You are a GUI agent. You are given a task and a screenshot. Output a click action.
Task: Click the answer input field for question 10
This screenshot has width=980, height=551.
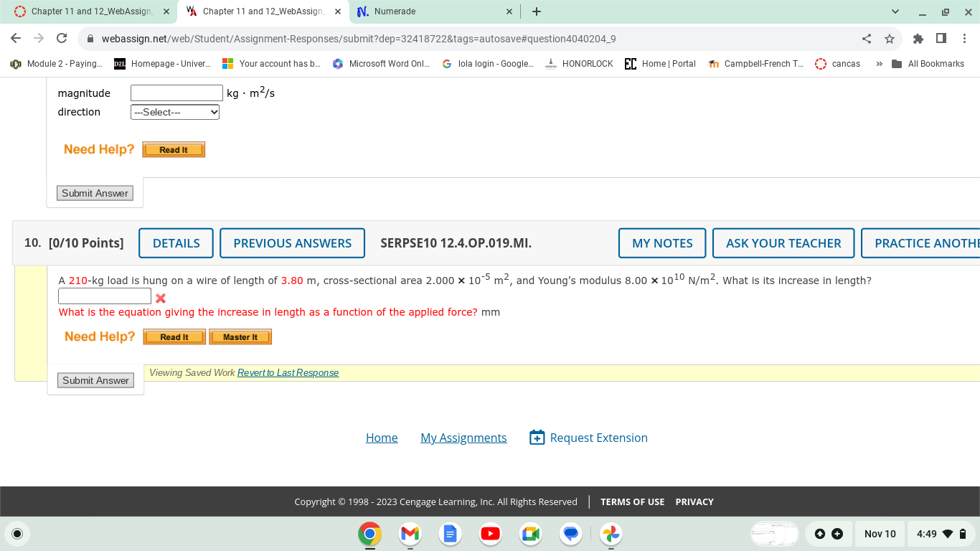click(104, 296)
